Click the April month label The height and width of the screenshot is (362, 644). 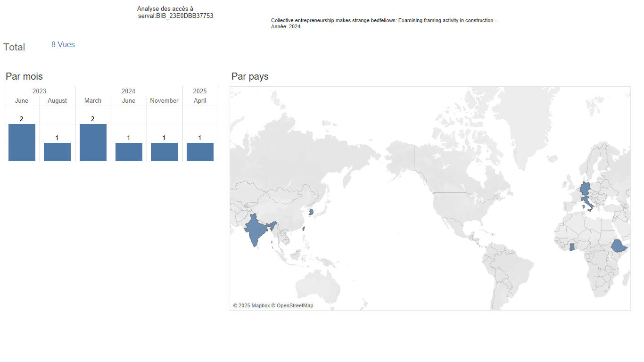200,100
